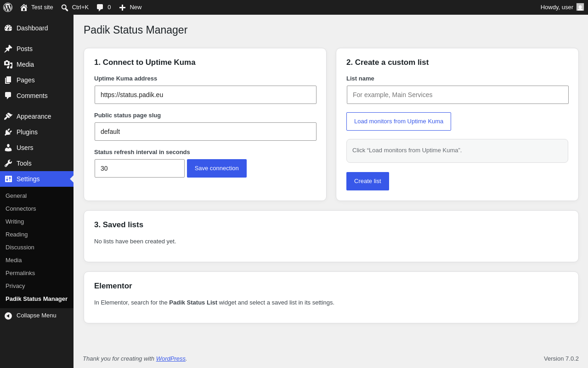Collapse the admin menu label

[36, 316]
